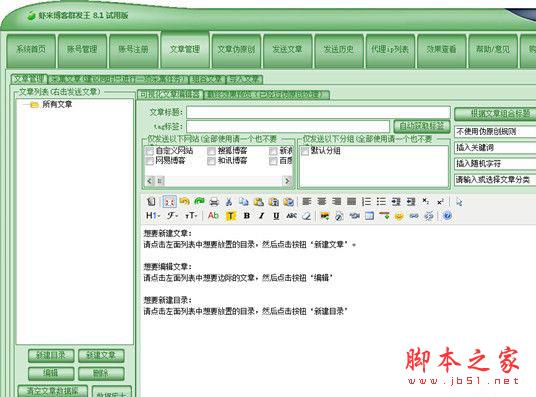Click the scissors cut icon
This screenshot has width=536, height=397.
point(229,201)
